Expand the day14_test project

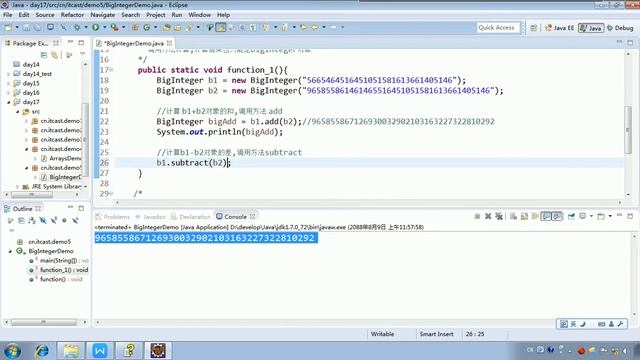tap(9, 74)
